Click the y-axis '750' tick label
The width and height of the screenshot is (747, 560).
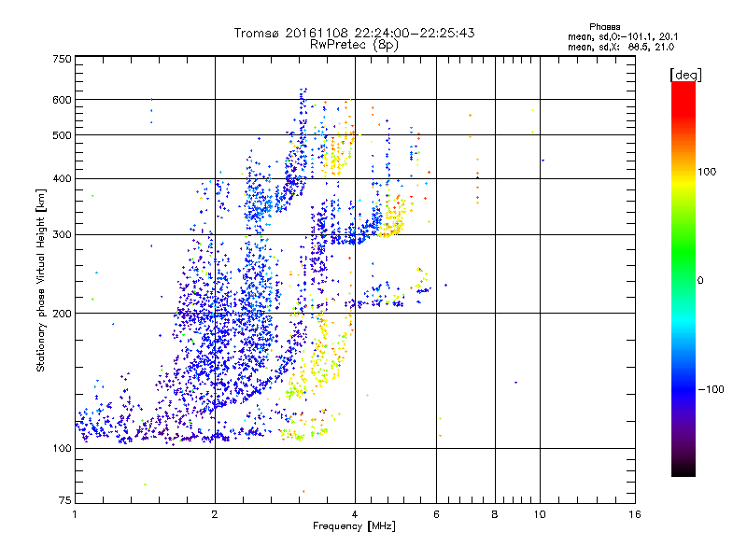point(63,59)
